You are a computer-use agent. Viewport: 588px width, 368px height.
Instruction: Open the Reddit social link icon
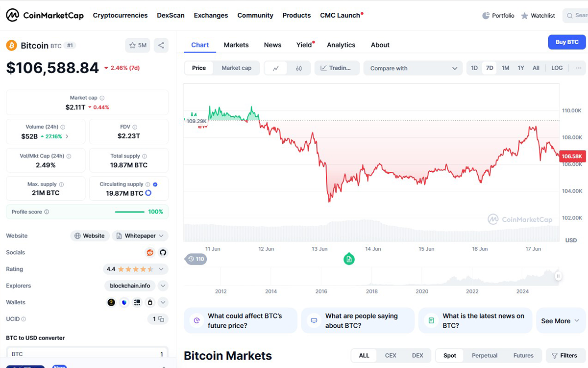coord(150,252)
